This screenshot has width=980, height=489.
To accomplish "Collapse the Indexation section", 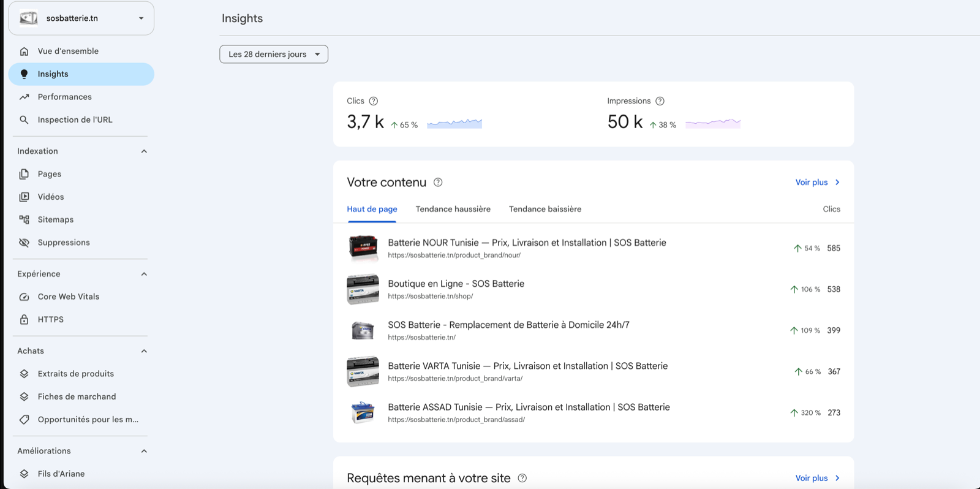I will click(x=144, y=151).
